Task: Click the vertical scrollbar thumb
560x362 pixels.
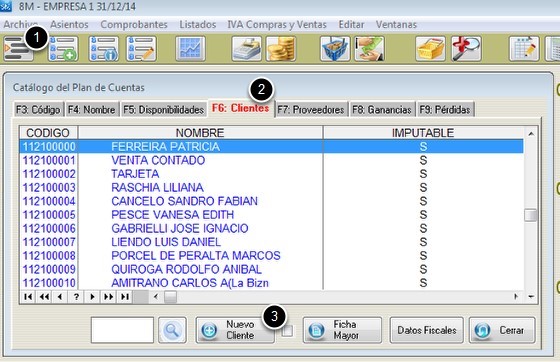Action: [x=531, y=215]
